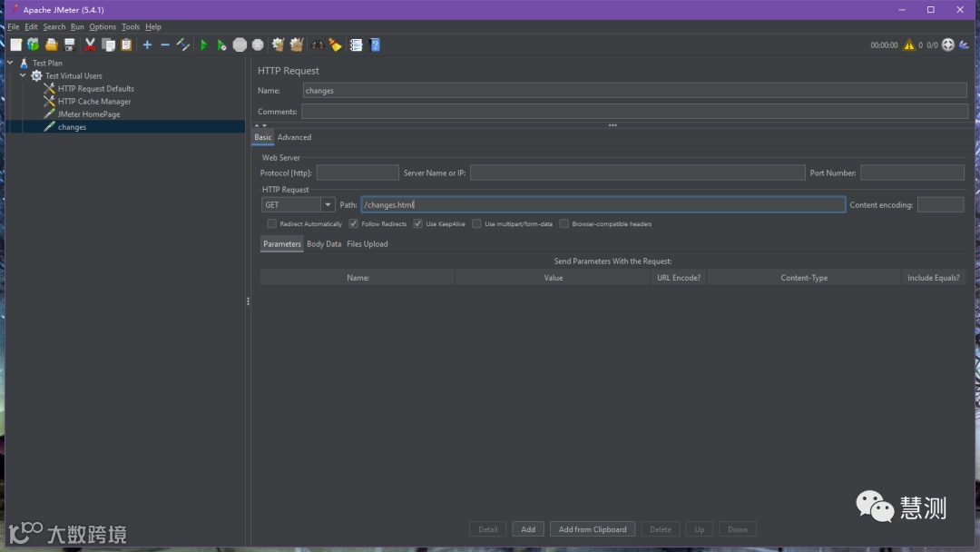Open the Run menu
Viewport: 980px width, 552px height.
point(77,27)
